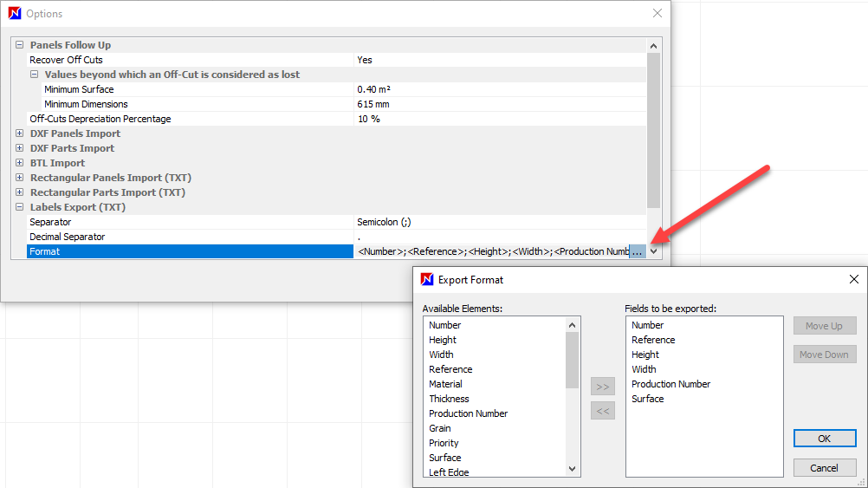Click Available Elements scrollbar thumb
The height and width of the screenshot is (488, 868).
click(x=572, y=361)
